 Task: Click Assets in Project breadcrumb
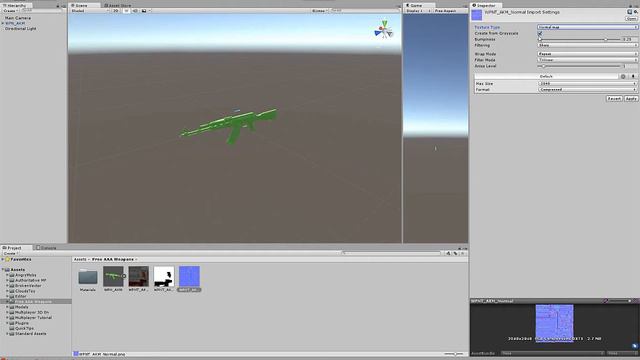pyautogui.click(x=80, y=259)
